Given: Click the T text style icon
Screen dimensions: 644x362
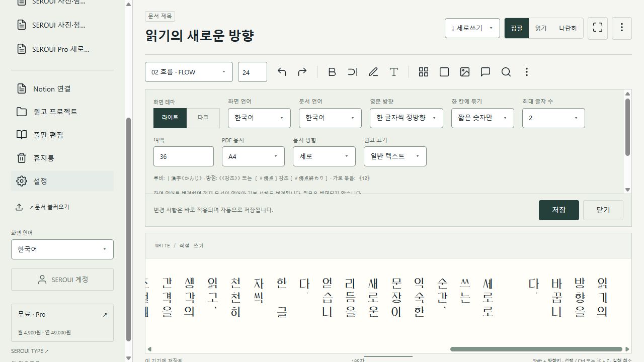Looking at the screenshot, I should pyautogui.click(x=394, y=72).
